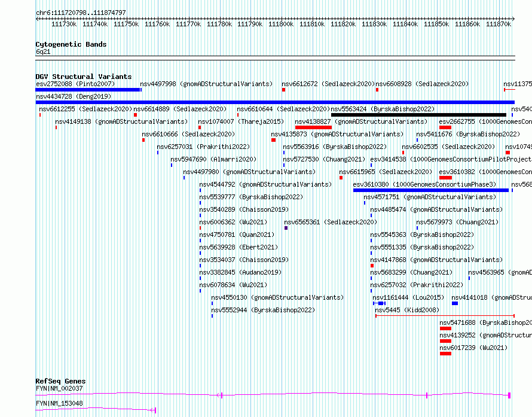Open nsv5445 (Kidd2008) label
Image resolution: width=532 pixels, height=417 pixels.
click(407, 310)
